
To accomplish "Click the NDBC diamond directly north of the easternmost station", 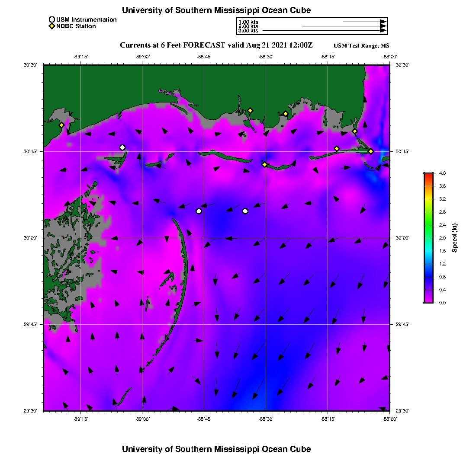I will pyautogui.click(x=354, y=131).
